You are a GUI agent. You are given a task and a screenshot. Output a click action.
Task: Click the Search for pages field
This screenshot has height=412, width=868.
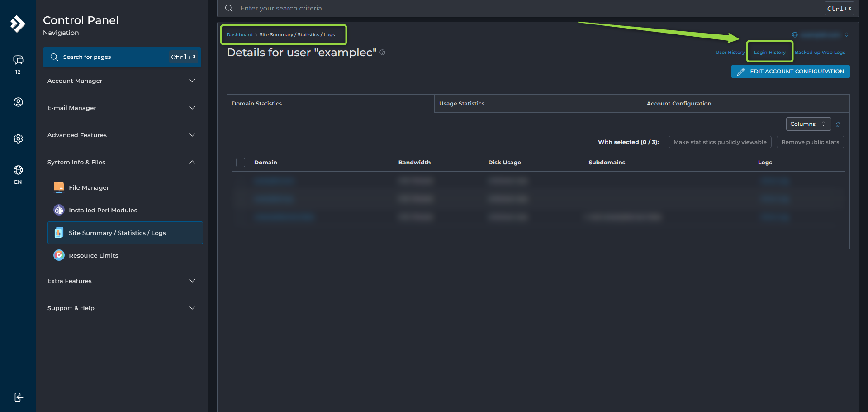[x=122, y=57]
